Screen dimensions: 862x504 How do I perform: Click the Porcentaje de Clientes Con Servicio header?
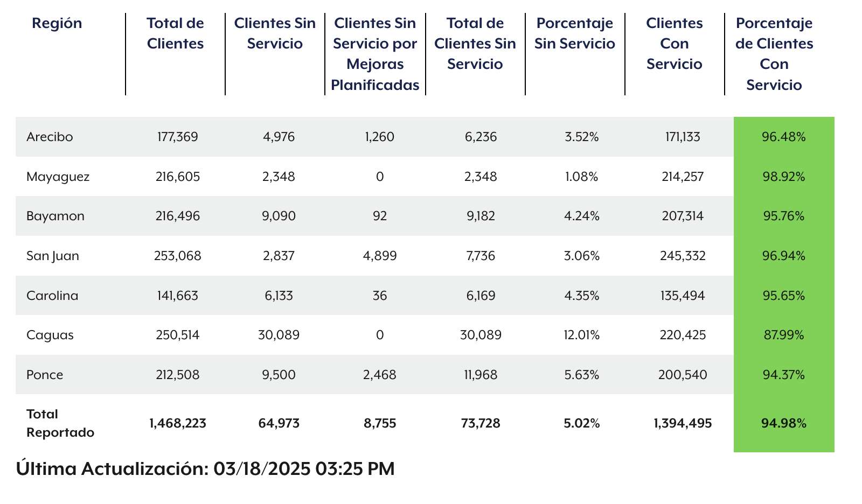point(774,54)
